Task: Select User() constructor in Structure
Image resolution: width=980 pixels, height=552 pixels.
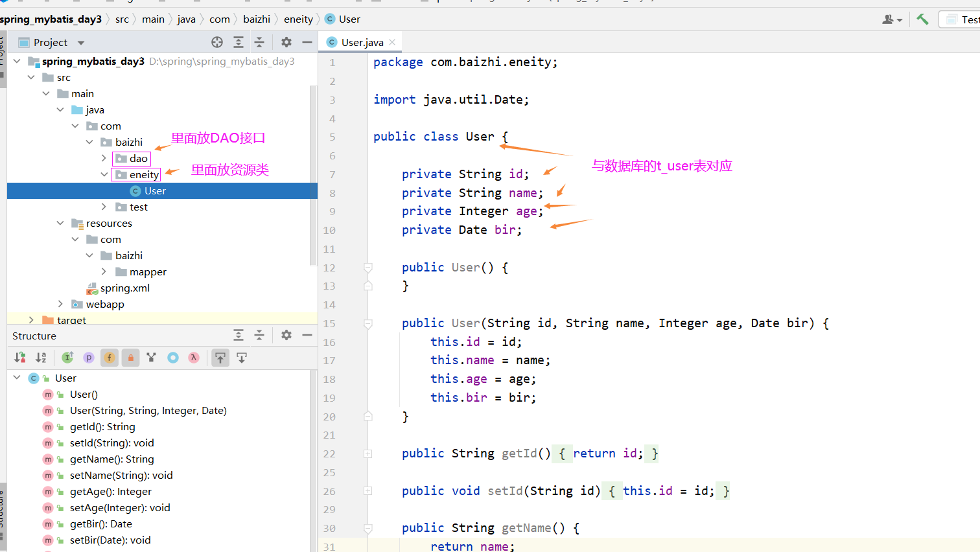Action: pyautogui.click(x=84, y=394)
